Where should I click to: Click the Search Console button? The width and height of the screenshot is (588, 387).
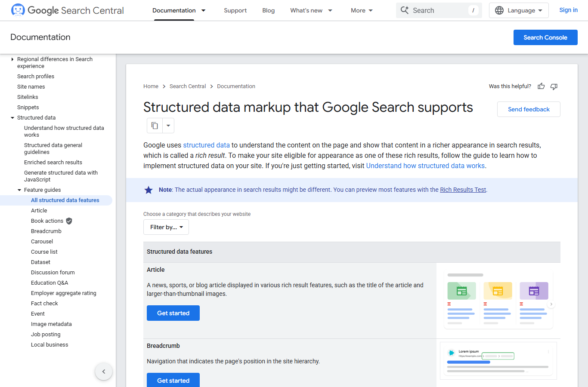point(545,37)
